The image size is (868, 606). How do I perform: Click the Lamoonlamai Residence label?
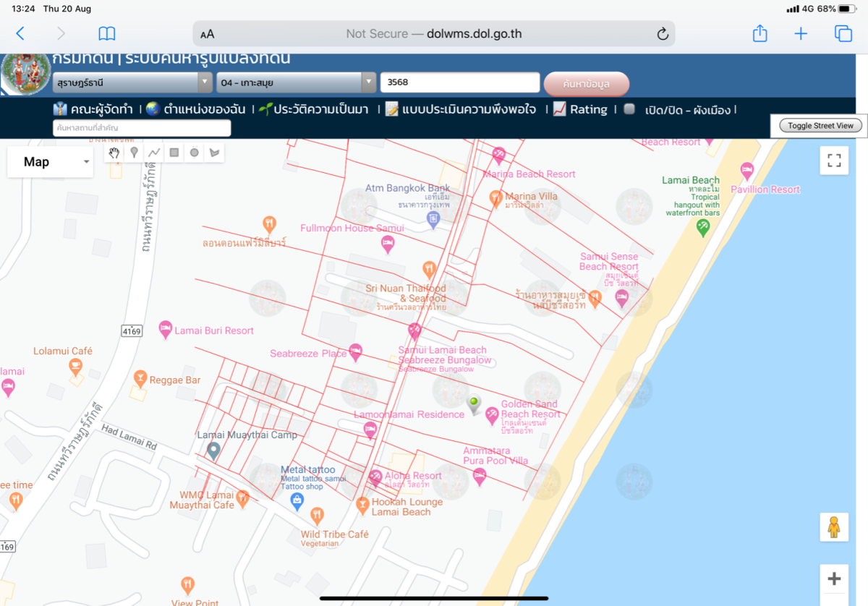(x=409, y=414)
